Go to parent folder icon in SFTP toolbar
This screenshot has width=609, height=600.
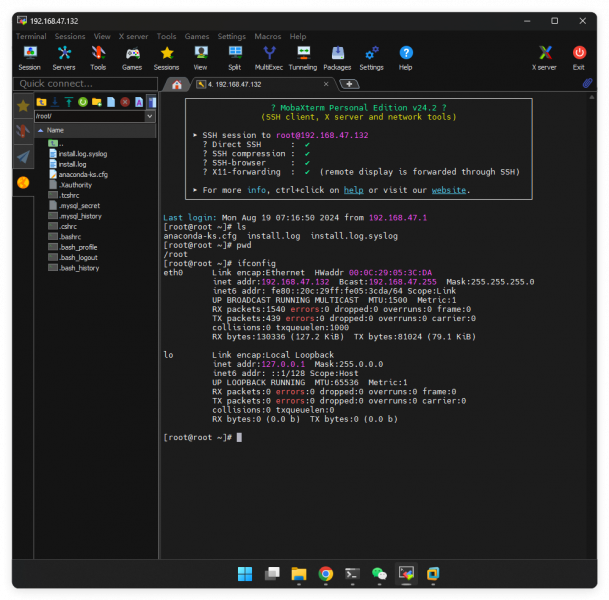[42, 102]
